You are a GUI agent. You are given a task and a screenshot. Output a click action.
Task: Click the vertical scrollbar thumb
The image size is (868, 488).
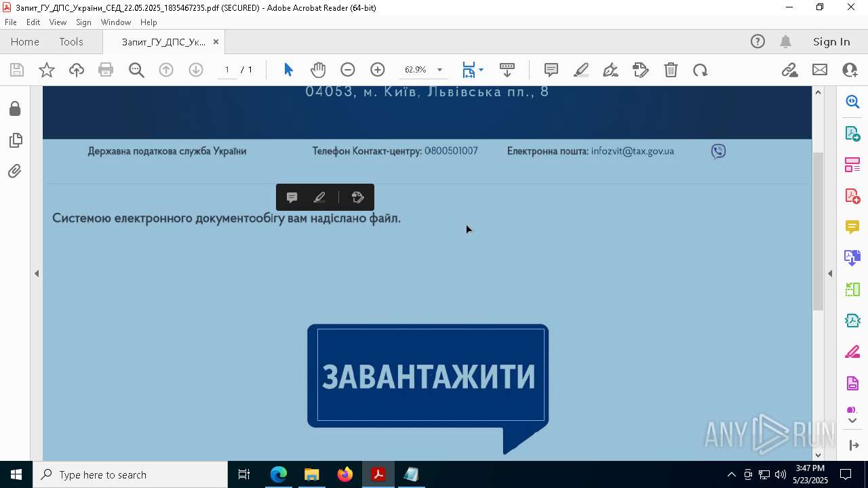(x=818, y=230)
